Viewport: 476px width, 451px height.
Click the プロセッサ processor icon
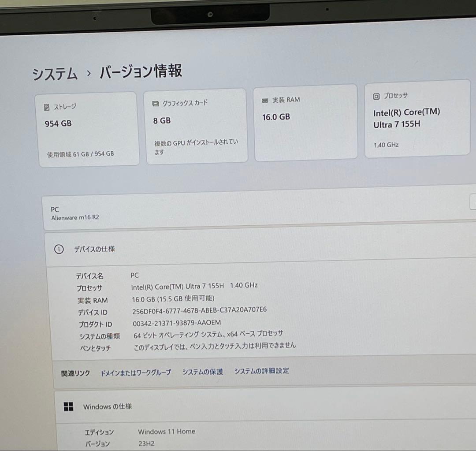point(376,95)
